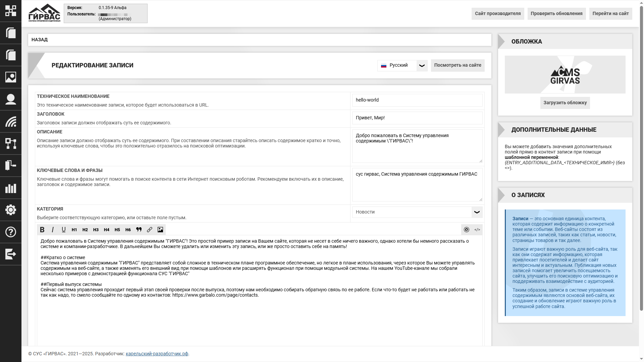
Task: Click the КЛЮЧЕВЫЕ СЛОВА И ФРАЗЫ label
Action: coord(70,170)
